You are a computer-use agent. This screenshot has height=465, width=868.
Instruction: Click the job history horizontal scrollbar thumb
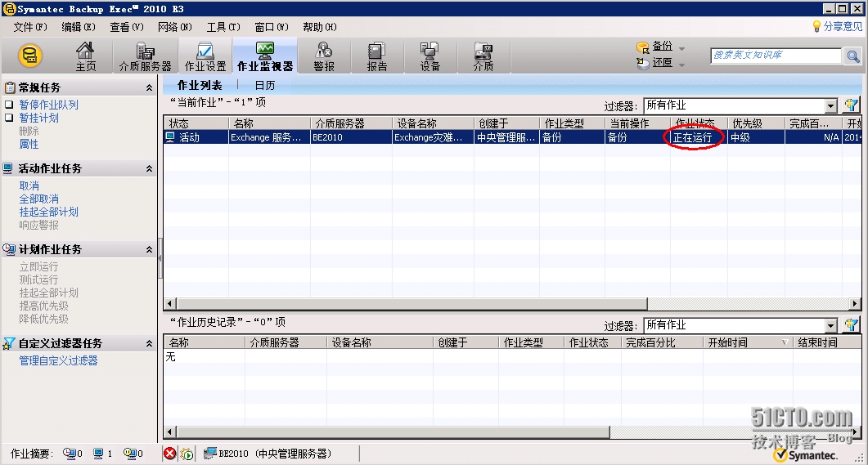click(393, 431)
